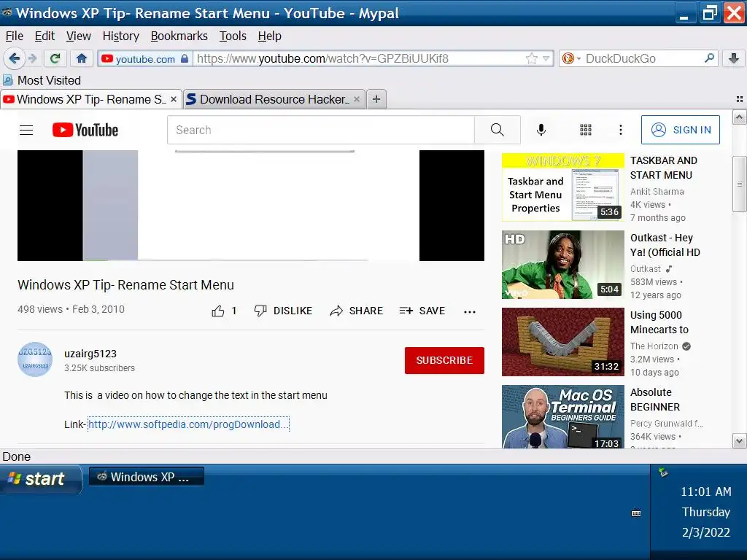The image size is (747, 560).
Task: Open the URL history dropdown arrow
Action: point(546,58)
